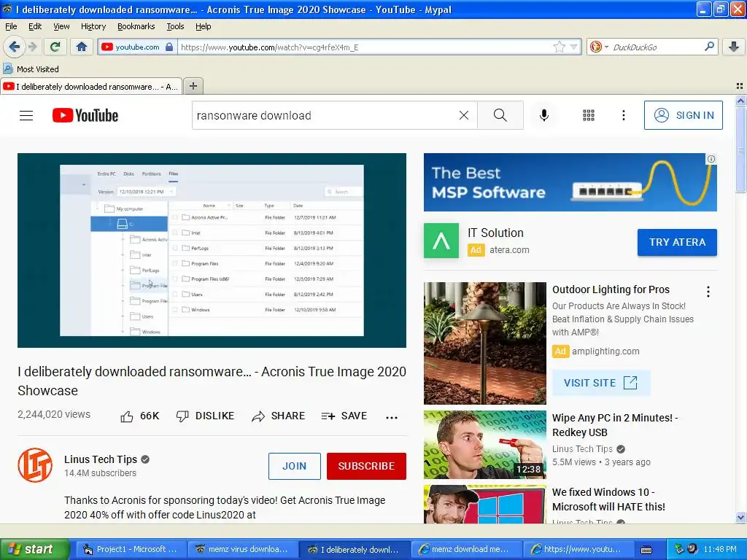The width and height of the screenshot is (747, 560).
Task: Open the list all tabs button
Action: [740, 86]
